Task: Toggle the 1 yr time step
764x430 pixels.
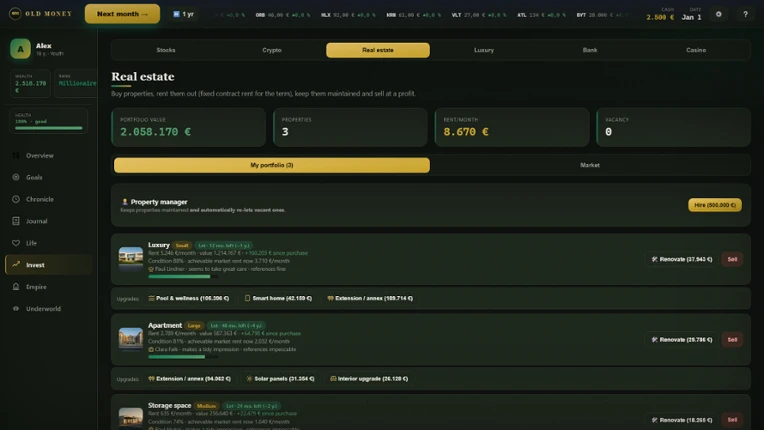Action: pyautogui.click(x=184, y=14)
